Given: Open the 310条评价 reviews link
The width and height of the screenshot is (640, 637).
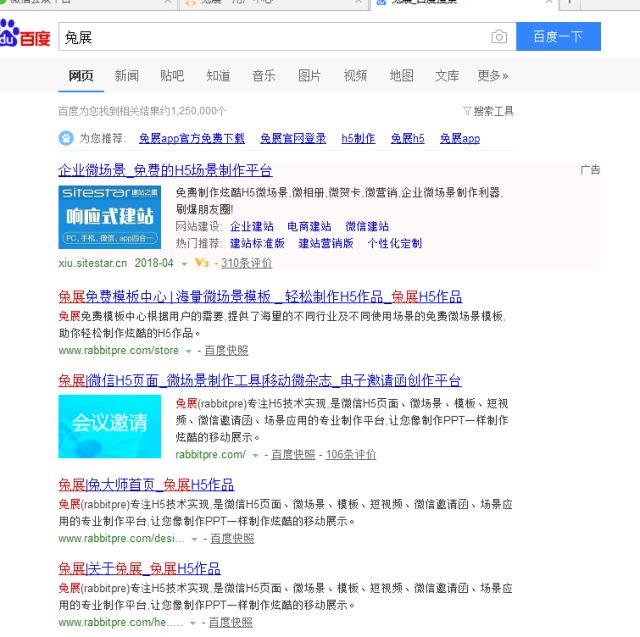Looking at the screenshot, I should [247, 263].
